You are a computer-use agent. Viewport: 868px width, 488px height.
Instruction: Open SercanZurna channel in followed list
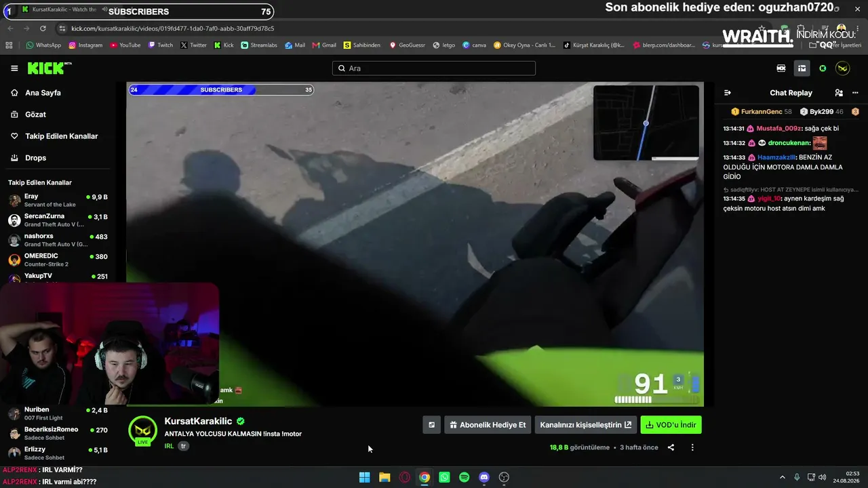click(x=58, y=220)
